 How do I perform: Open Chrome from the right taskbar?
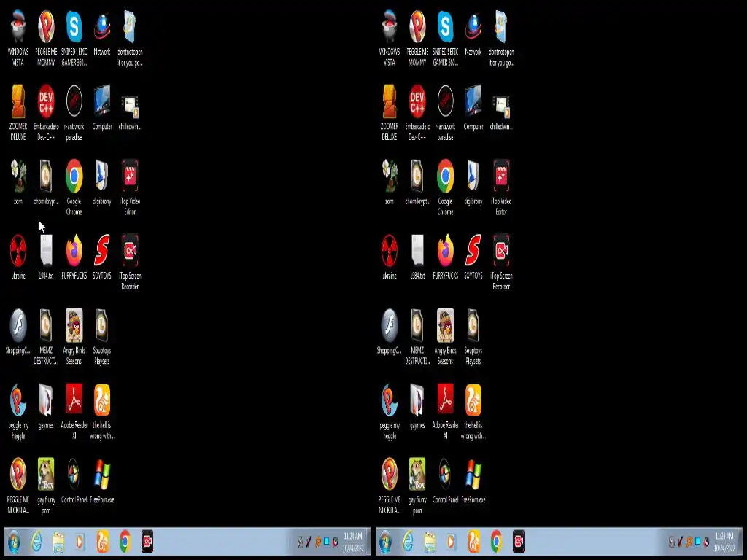pyautogui.click(x=496, y=542)
